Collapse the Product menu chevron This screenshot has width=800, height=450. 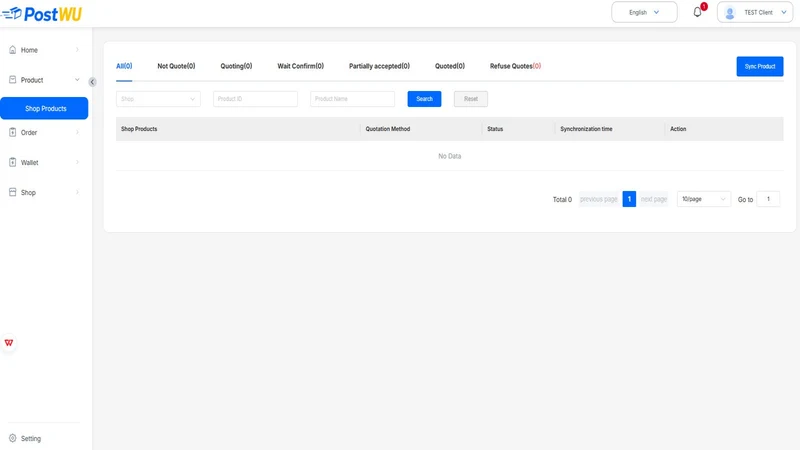pos(77,80)
